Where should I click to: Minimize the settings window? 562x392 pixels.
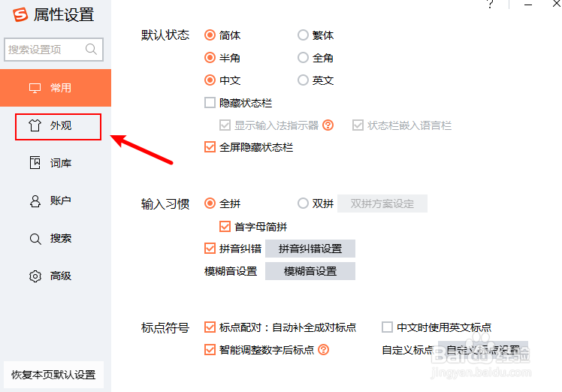click(x=527, y=4)
